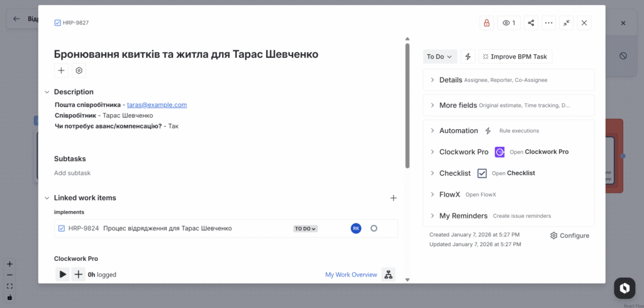Open the hierarchy tree icon near My Work Overview
The image size is (644, 308).
(x=389, y=274)
